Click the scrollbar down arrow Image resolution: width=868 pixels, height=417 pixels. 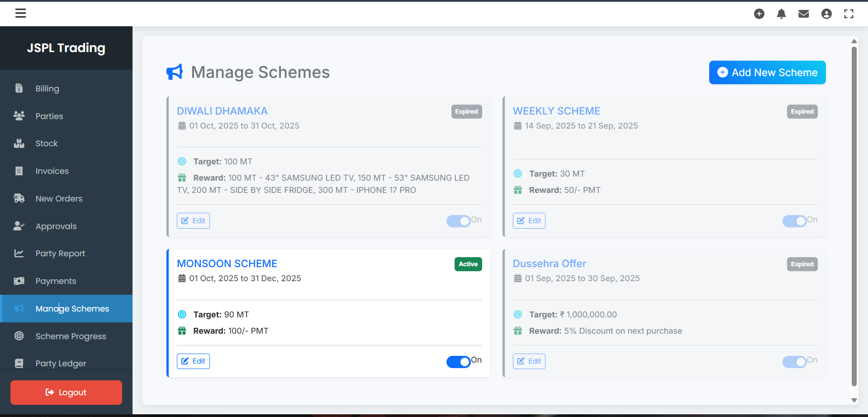click(x=854, y=400)
